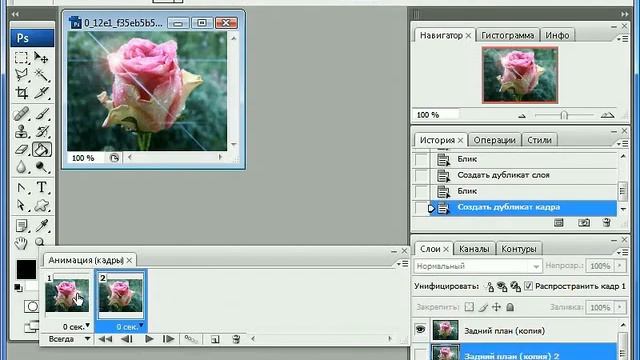Toggle Quick Mask mode button
The height and width of the screenshot is (360, 640).
click(x=31, y=306)
